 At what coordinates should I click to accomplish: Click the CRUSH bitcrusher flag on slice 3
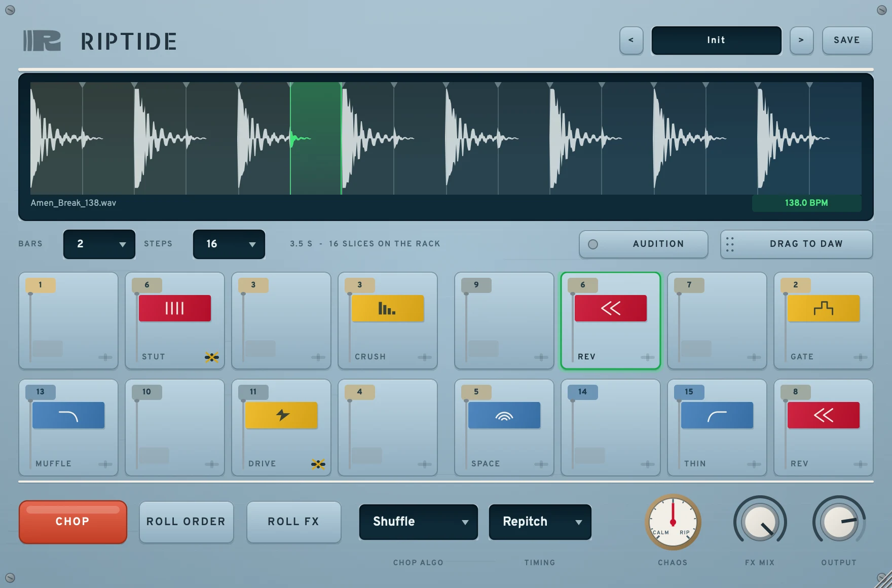pyautogui.click(x=388, y=308)
